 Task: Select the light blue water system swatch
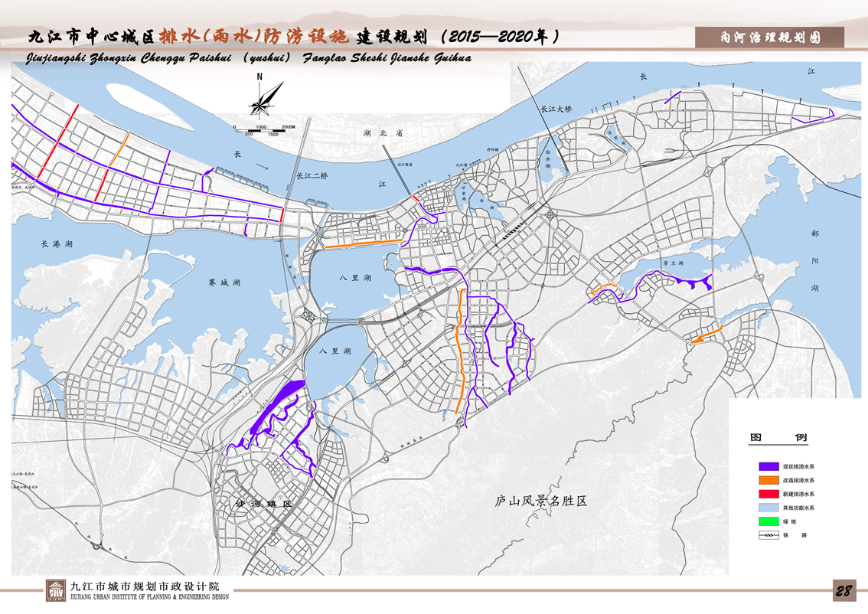768,508
